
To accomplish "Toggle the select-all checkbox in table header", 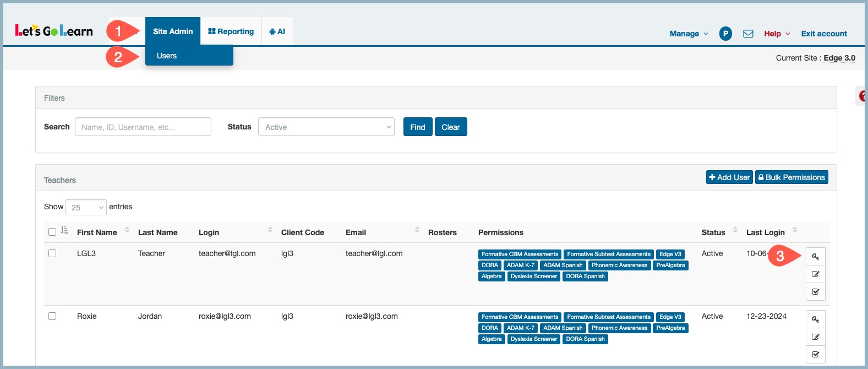I will (x=52, y=232).
